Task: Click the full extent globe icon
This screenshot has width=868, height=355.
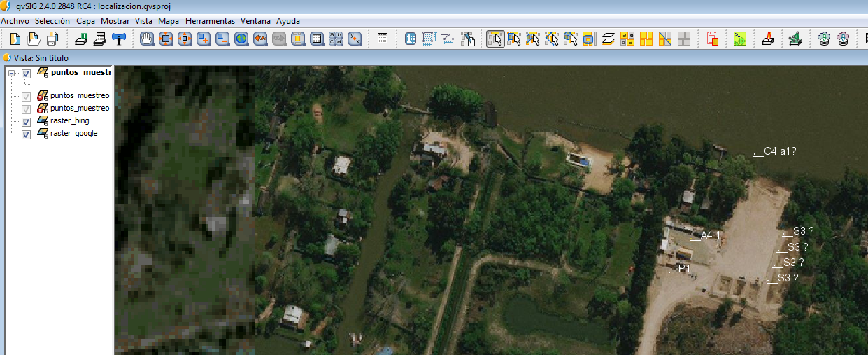Action: (x=241, y=39)
